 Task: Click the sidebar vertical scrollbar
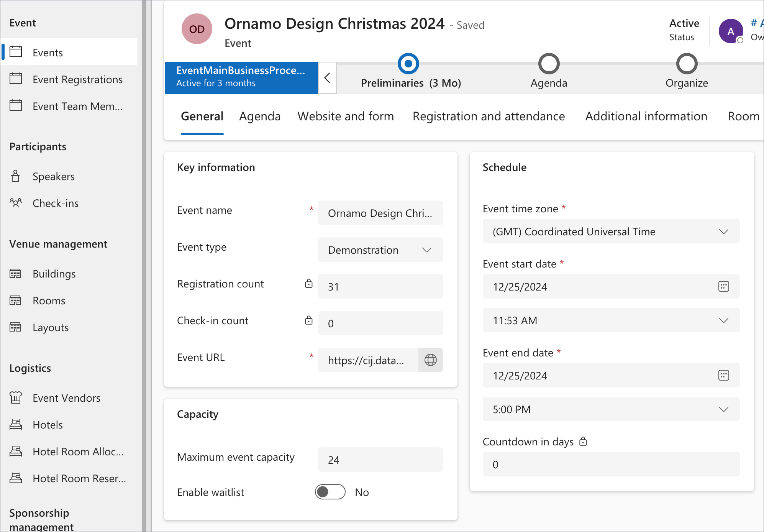pos(144,266)
